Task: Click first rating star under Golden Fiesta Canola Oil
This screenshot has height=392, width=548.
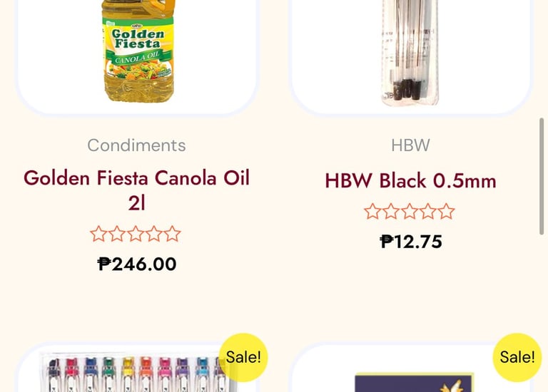Action: tap(98, 234)
